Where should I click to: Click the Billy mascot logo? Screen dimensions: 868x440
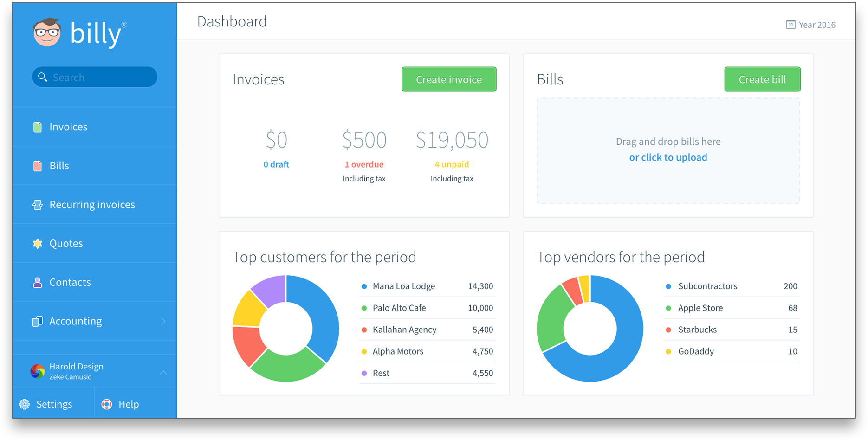click(47, 32)
